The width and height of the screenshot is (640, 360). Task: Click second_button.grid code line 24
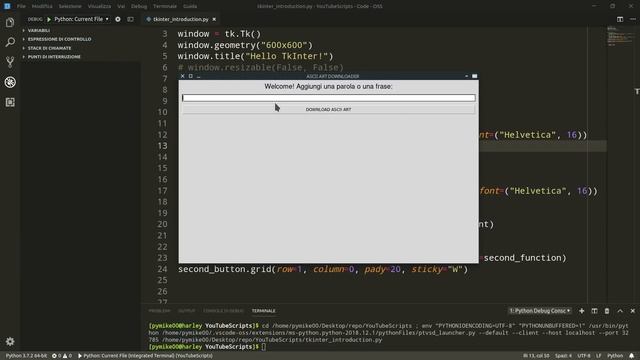323,269
